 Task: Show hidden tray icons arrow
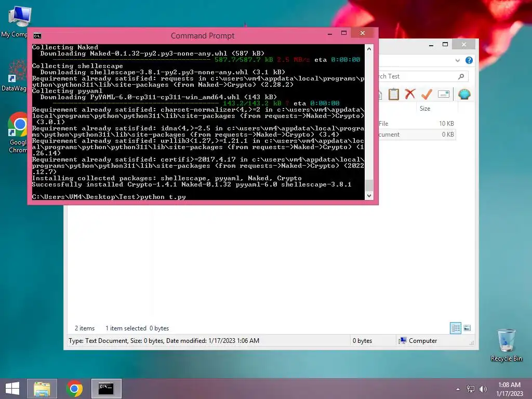pyautogui.click(x=458, y=389)
